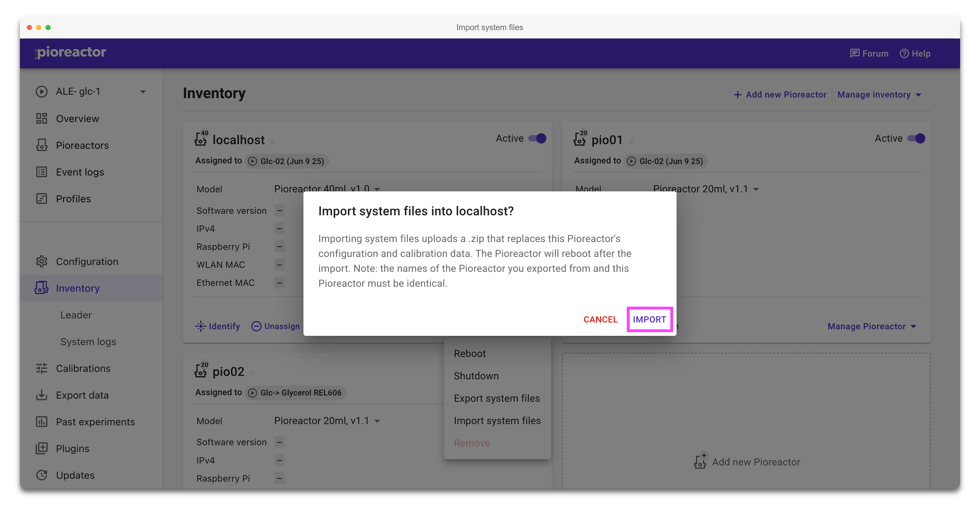This screenshot has width=980, height=512.
Task: Open Configuration via its gear icon
Action: [x=41, y=262]
